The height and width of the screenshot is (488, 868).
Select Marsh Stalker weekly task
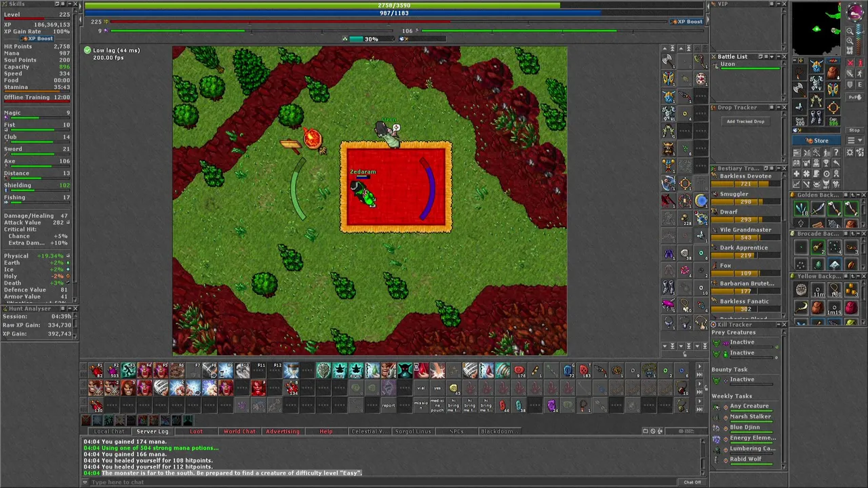tap(745, 417)
